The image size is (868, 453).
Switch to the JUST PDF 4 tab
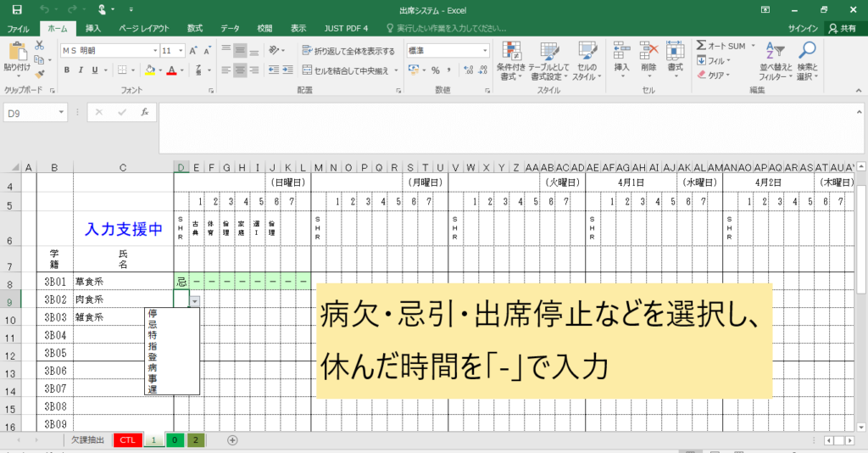[x=346, y=28]
